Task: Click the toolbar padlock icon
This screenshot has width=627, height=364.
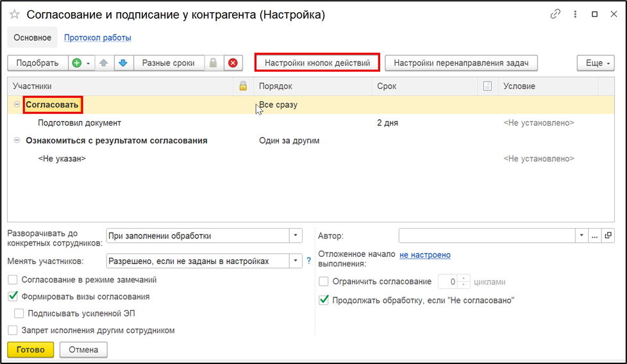Action: [213, 63]
